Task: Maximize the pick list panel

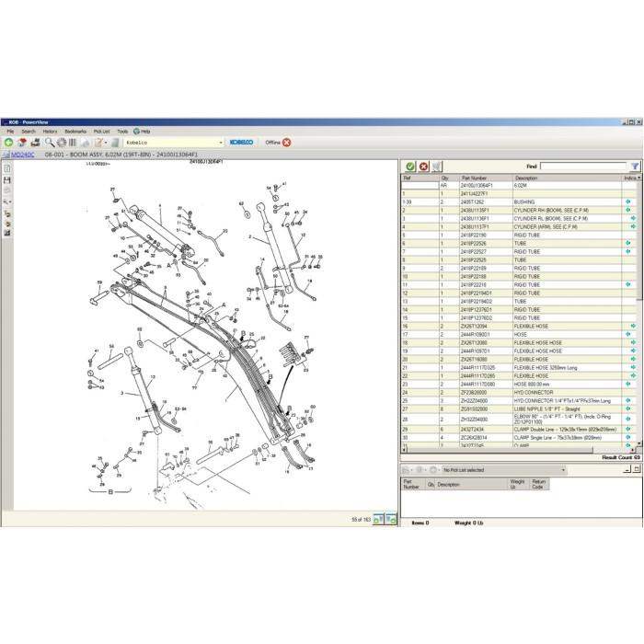Action: click(x=637, y=469)
